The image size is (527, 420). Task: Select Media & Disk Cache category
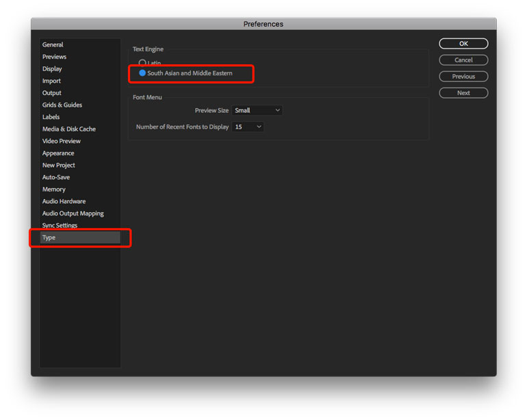tap(69, 129)
